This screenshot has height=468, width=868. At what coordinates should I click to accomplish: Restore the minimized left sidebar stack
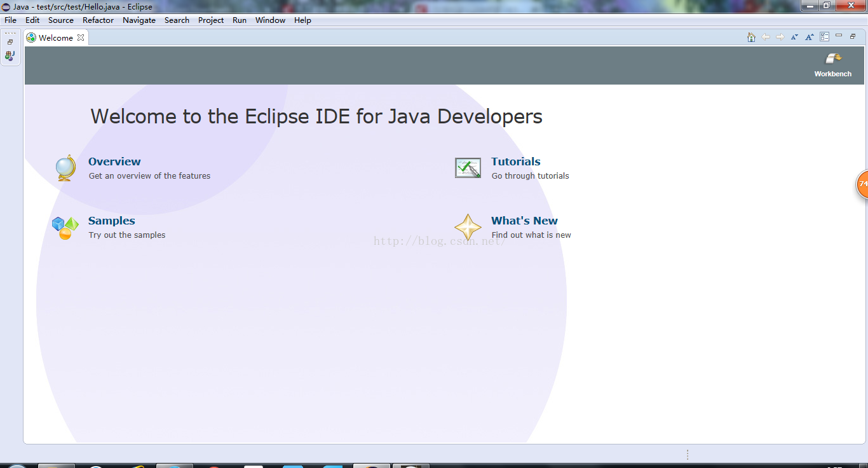(10, 42)
